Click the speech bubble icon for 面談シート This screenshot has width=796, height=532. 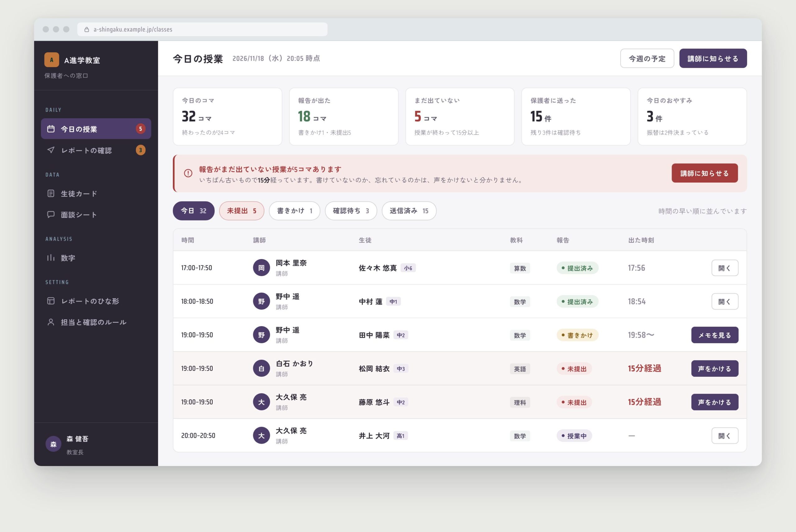(51, 215)
